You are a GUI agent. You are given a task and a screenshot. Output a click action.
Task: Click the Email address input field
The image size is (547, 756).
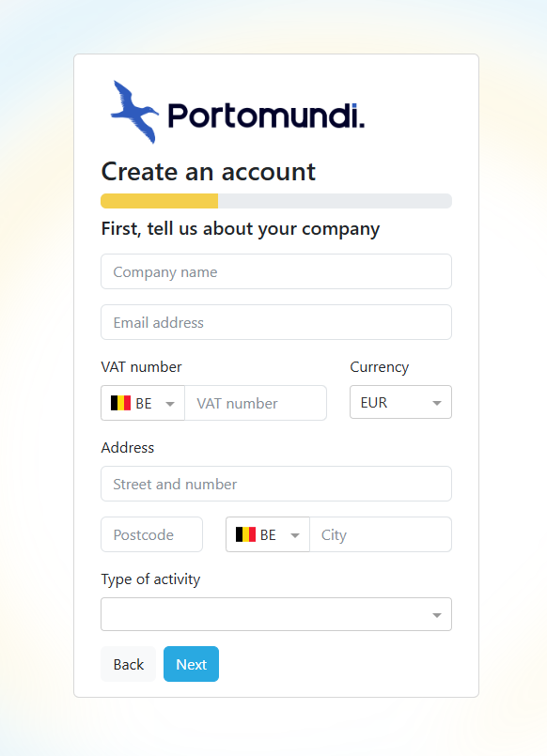275,321
